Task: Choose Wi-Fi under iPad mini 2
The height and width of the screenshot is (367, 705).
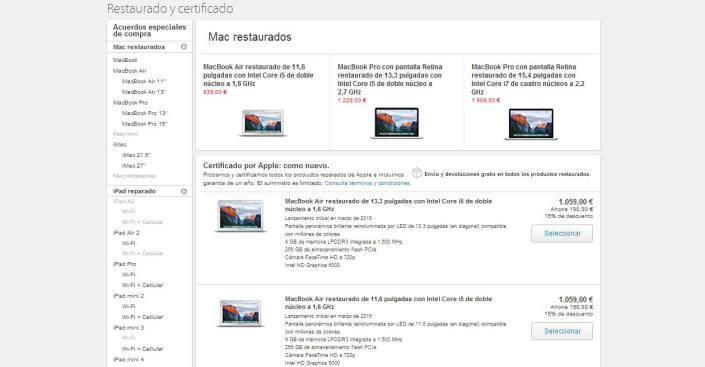Action: 129,306
